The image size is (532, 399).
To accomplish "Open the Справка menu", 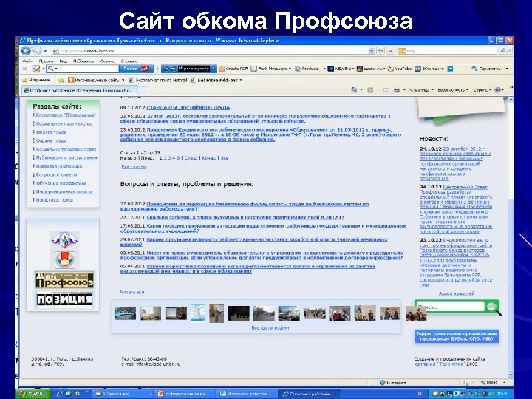I will click(129, 61).
